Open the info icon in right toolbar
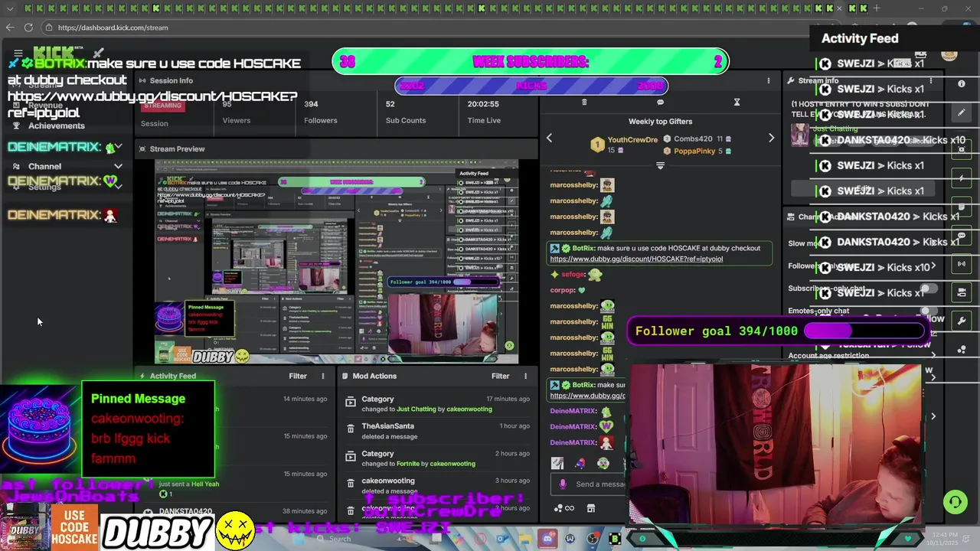The height and width of the screenshot is (551, 980). coord(962,83)
